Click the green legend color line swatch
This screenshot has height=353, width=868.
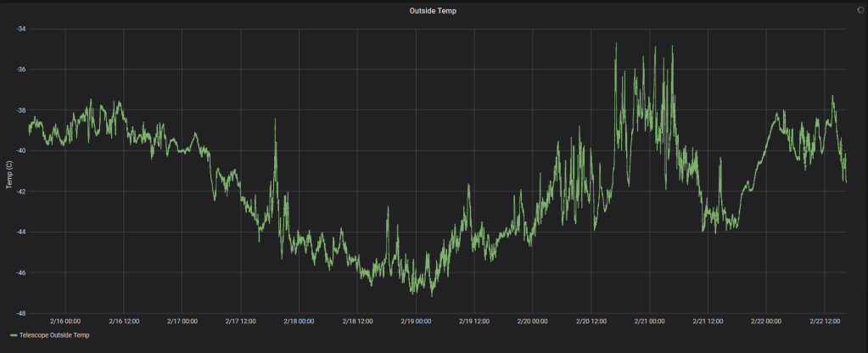(x=14, y=336)
